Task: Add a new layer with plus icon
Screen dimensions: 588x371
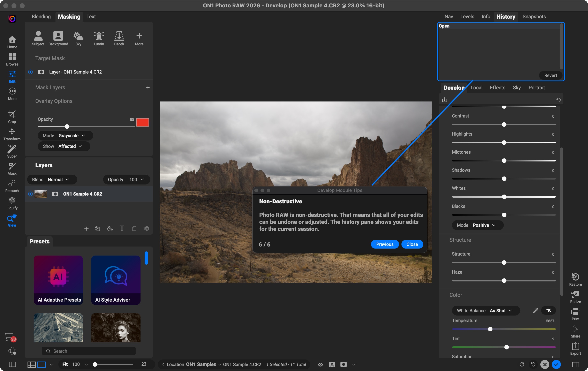Action: [86, 228]
